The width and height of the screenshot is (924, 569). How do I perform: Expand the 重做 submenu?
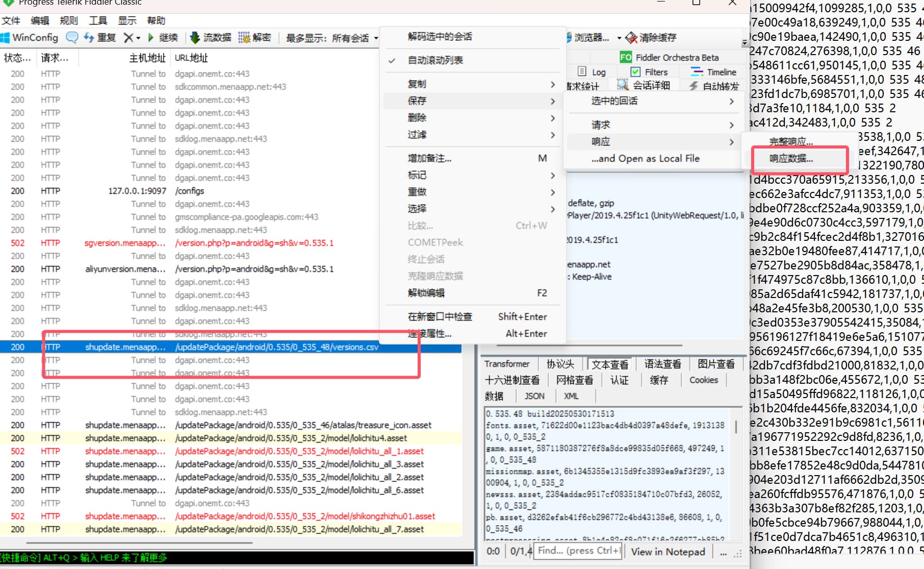[473, 192]
